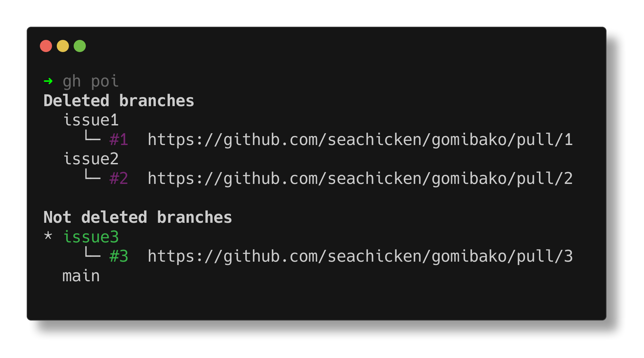644x358 pixels.
Task: Click the purple #1 pull request number
Action: (119, 140)
